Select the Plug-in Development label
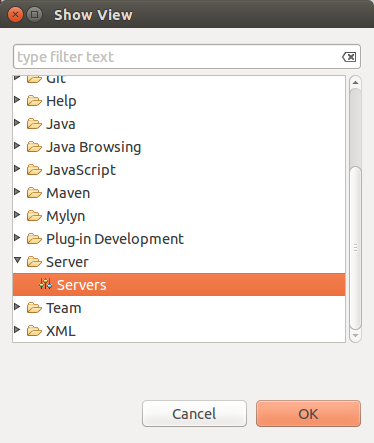Screen dimensions: 374x443 coord(115,239)
